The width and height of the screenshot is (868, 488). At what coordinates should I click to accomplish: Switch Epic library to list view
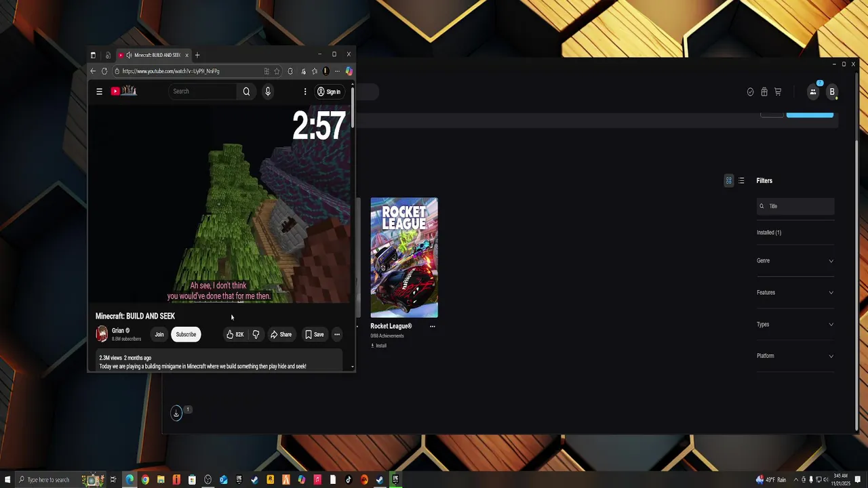(741, 181)
